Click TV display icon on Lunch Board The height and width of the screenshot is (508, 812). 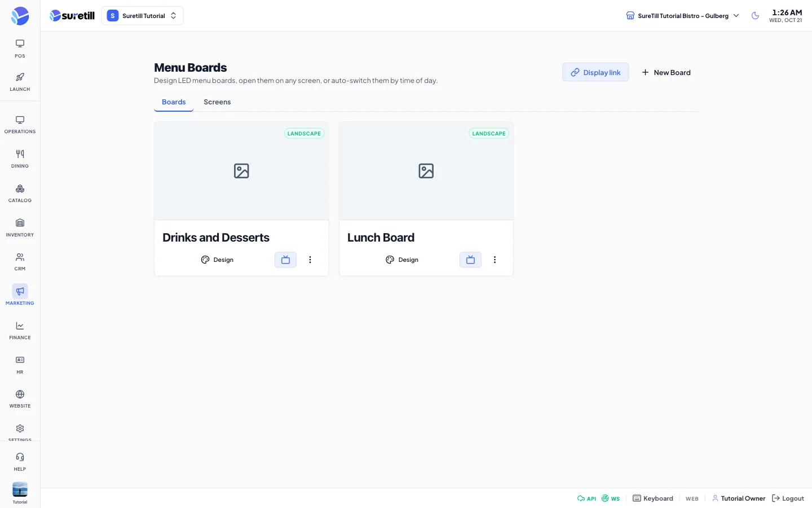click(470, 260)
